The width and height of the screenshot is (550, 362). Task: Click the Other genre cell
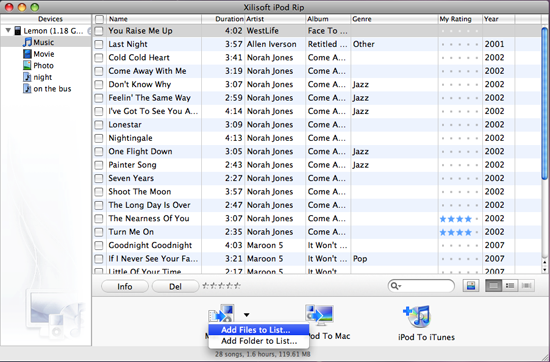(364, 44)
